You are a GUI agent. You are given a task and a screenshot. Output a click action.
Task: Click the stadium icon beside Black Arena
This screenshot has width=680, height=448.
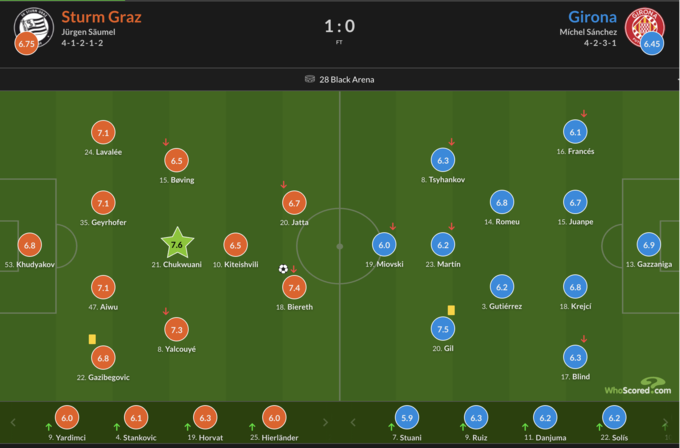coord(310,79)
